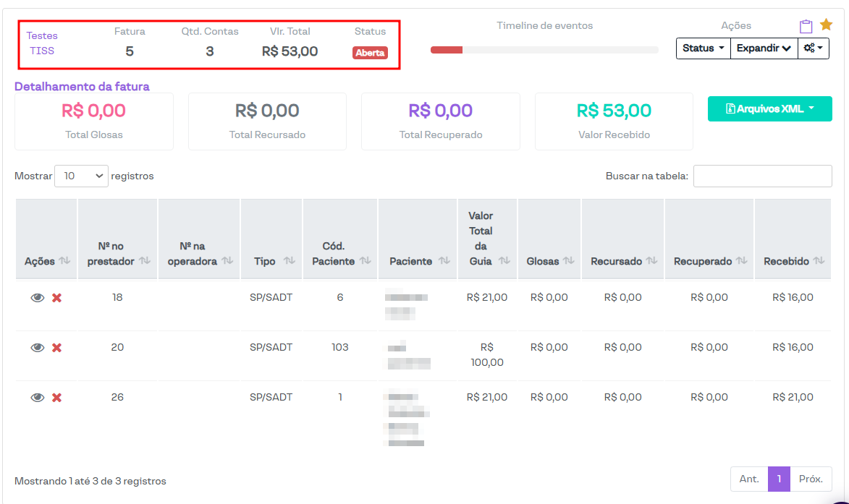Click red X for guia 26
The height and width of the screenshot is (504, 849).
(56, 398)
